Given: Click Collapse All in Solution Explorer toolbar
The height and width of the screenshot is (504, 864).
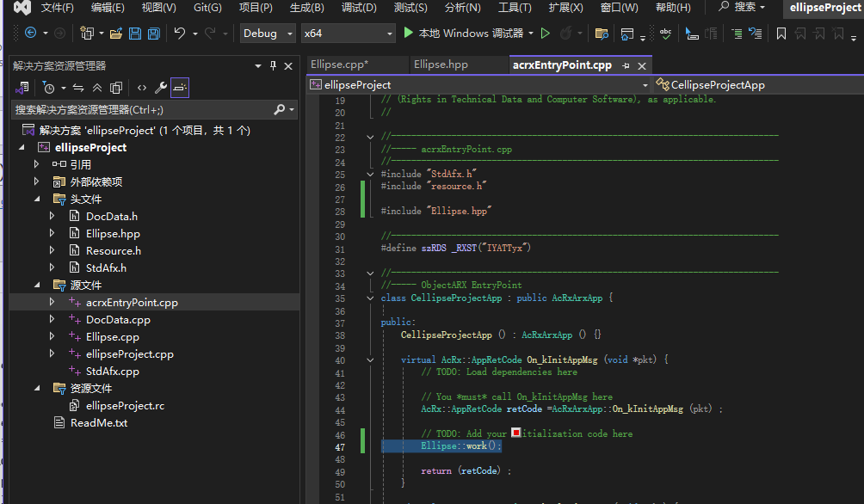Looking at the screenshot, I should [x=97, y=88].
